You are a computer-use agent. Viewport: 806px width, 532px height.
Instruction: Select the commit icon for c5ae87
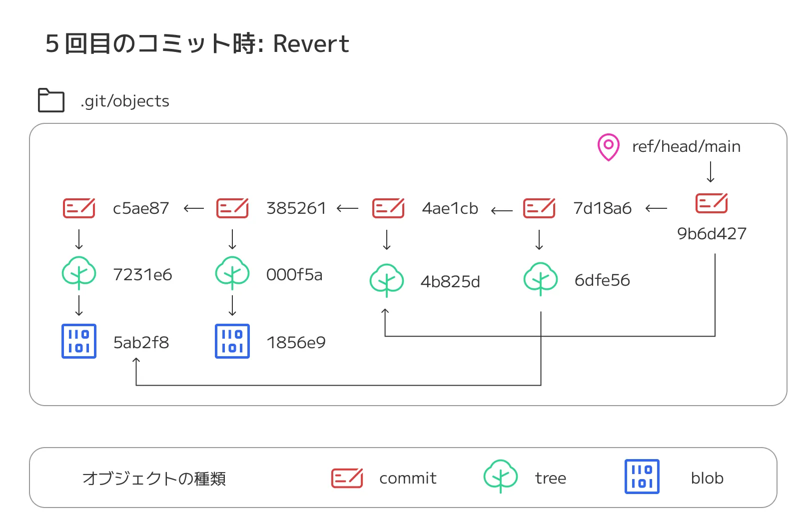pos(79,208)
